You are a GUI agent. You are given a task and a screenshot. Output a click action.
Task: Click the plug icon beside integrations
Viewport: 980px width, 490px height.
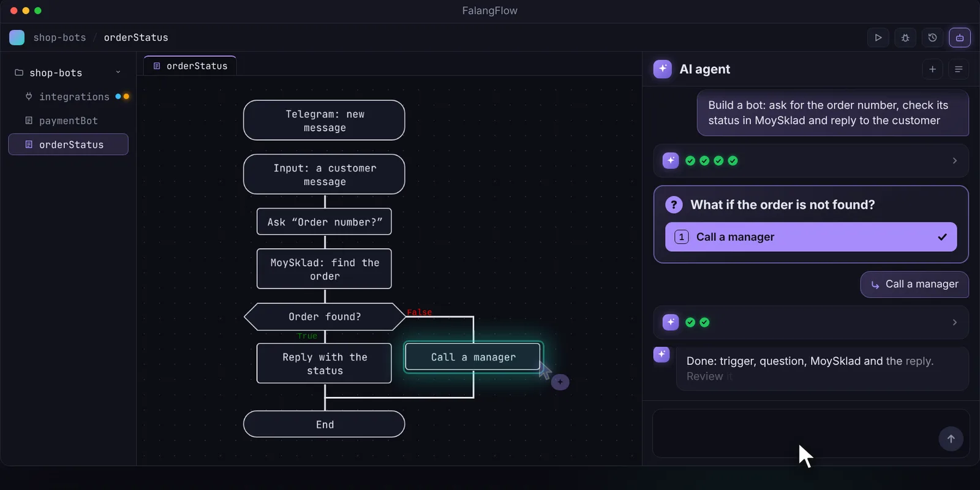point(29,96)
